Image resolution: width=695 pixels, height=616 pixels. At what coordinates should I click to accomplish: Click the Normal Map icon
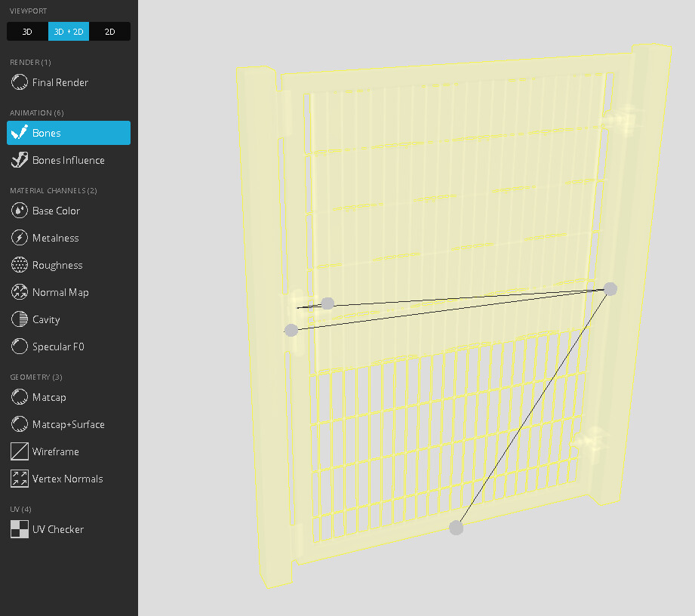pyautogui.click(x=20, y=292)
